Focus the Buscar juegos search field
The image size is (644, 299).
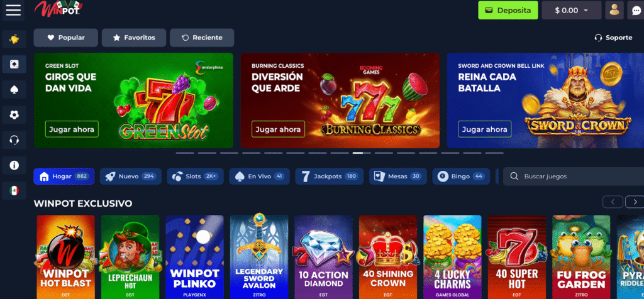tap(574, 177)
